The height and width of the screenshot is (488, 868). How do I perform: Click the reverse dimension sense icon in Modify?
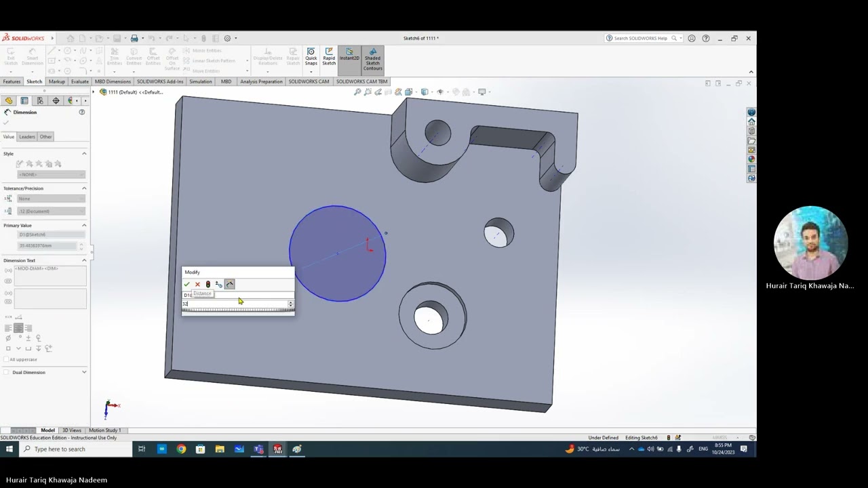pos(218,284)
